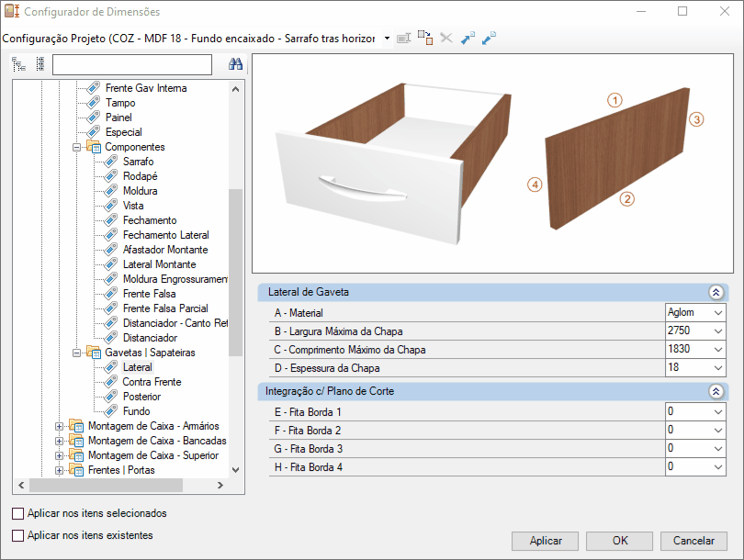Expand Montagem de Caixa - Armários node
Screen dimensions: 744x560
click(x=60, y=426)
